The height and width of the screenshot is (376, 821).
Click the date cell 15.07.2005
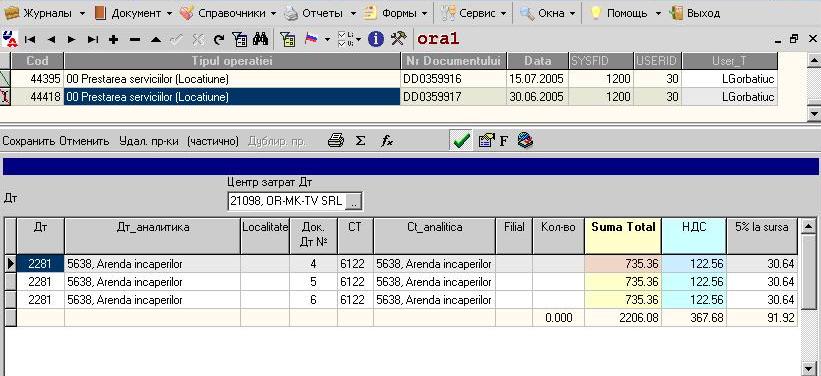(537, 80)
